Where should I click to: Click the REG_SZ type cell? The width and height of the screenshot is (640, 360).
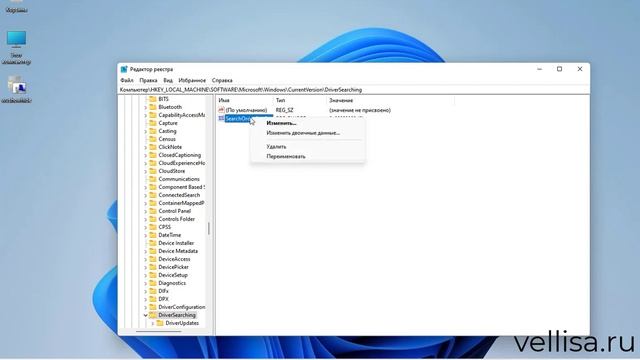tap(284, 110)
